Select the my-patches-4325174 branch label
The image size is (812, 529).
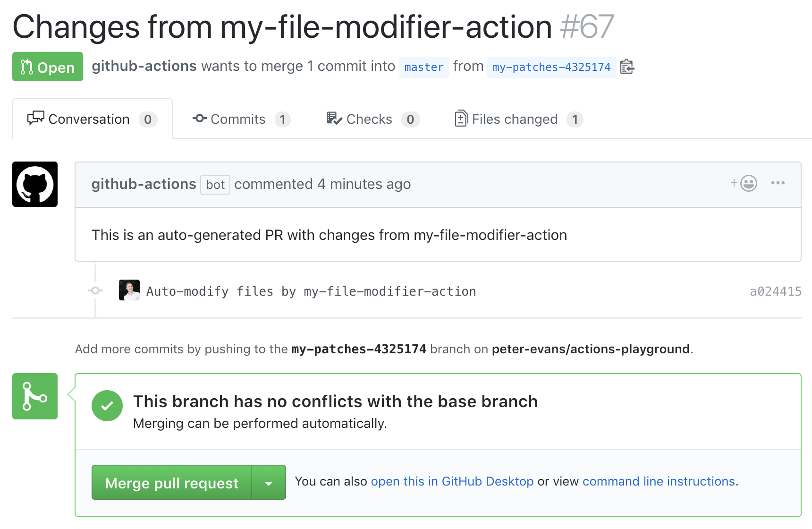tap(551, 67)
